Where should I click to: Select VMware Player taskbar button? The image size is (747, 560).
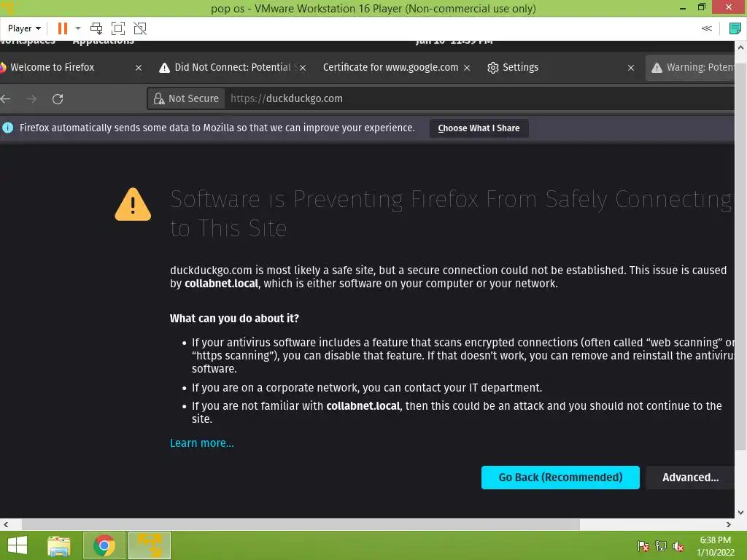(x=149, y=545)
